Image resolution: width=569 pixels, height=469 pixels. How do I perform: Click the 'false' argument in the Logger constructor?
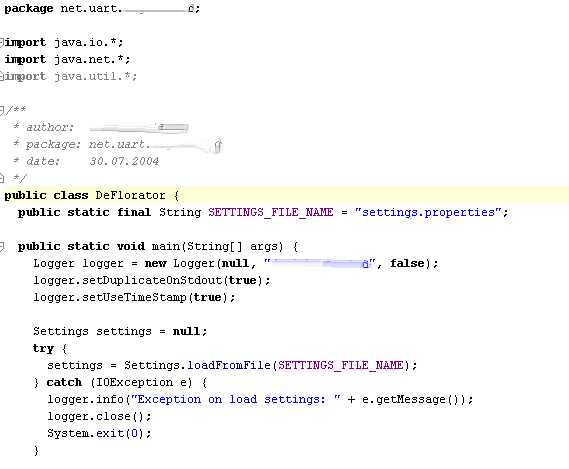pyautogui.click(x=407, y=263)
